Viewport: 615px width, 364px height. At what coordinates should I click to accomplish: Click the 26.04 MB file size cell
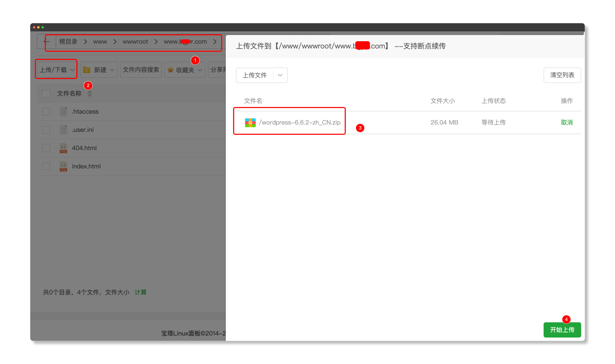click(444, 123)
